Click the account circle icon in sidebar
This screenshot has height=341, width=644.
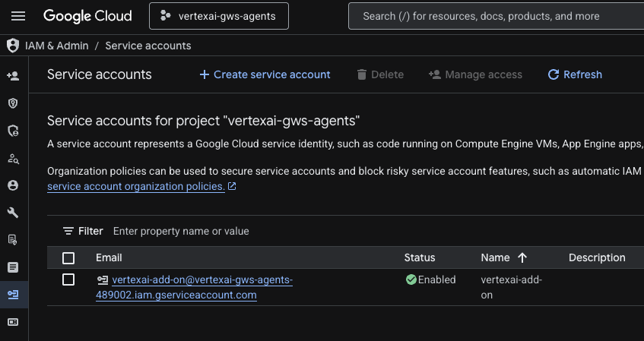click(x=13, y=185)
